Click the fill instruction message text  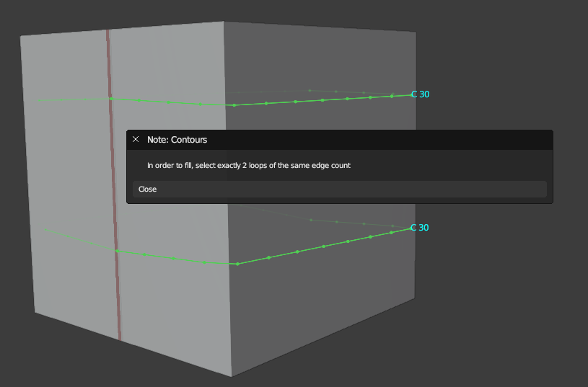pyautogui.click(x=249, y=166)
